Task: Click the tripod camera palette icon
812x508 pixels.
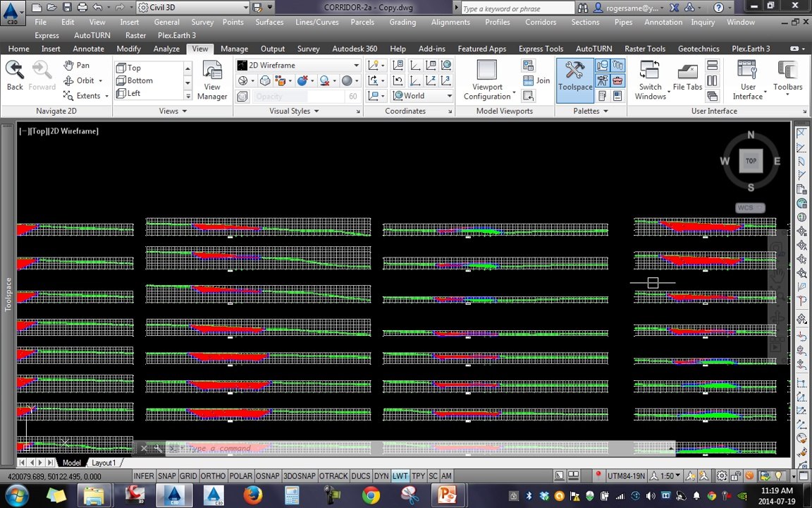Action: coord(602,81)
